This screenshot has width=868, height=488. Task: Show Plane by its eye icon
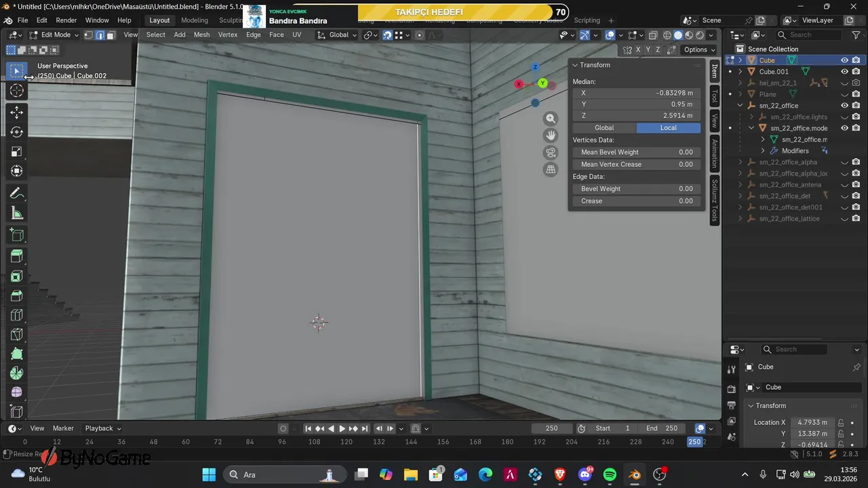tap(845, 94)
